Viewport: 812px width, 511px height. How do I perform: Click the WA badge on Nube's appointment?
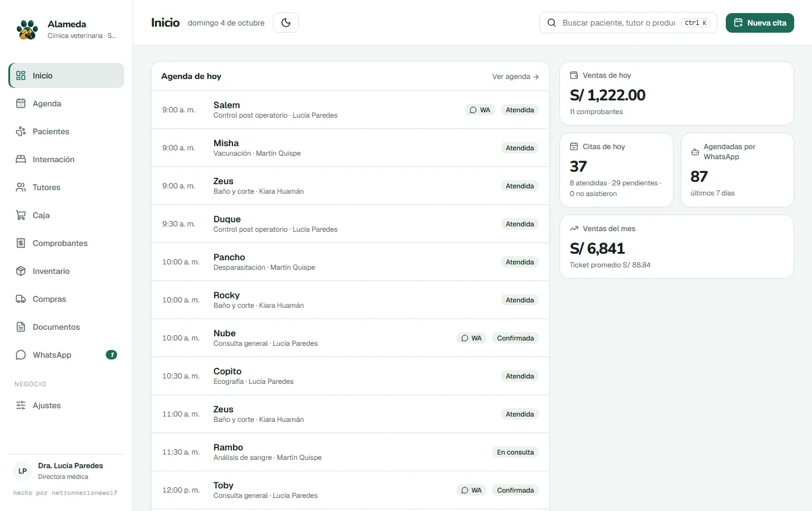pyautogui.click(x=471, y=338)
